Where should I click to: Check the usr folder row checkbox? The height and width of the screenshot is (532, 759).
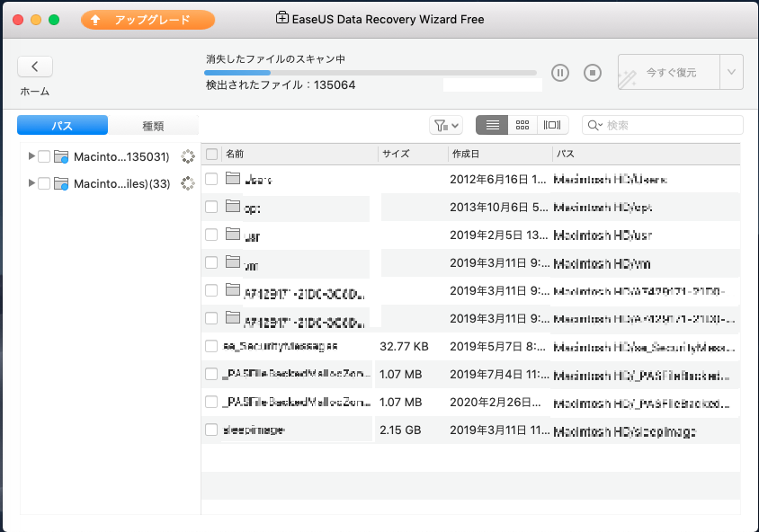[211, 235]
